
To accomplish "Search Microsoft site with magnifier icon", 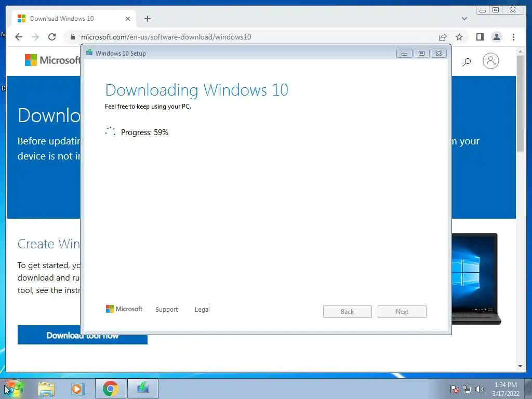I will [x=467, y=61].
